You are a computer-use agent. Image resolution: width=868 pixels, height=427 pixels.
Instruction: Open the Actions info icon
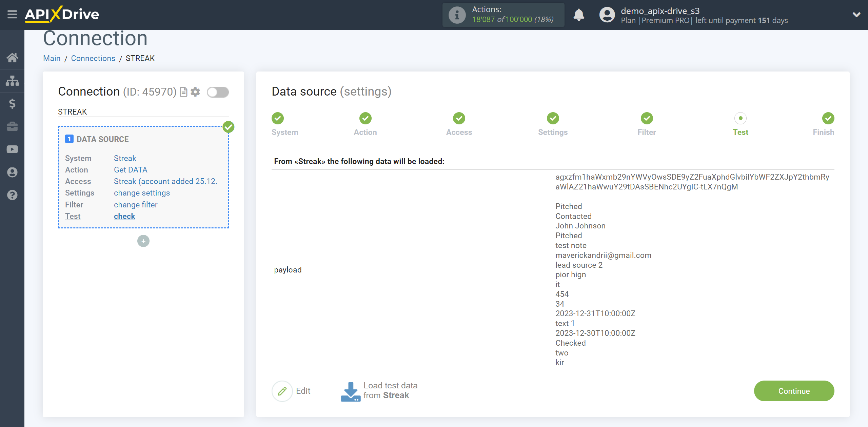tap(457, 15)
